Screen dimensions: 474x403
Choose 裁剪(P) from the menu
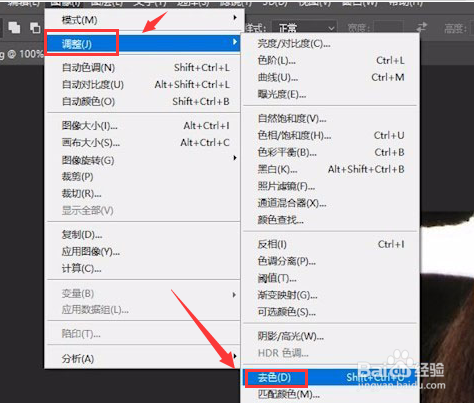coord(143,177)
